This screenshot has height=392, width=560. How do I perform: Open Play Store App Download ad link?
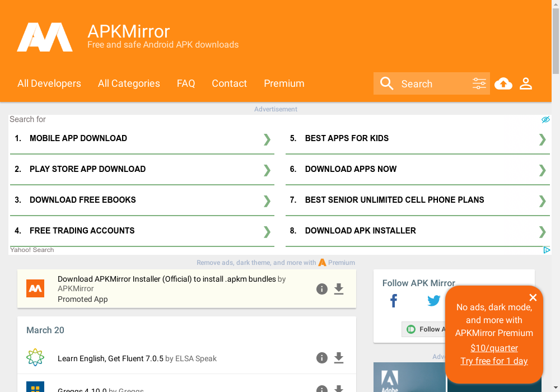pos(87,169)
